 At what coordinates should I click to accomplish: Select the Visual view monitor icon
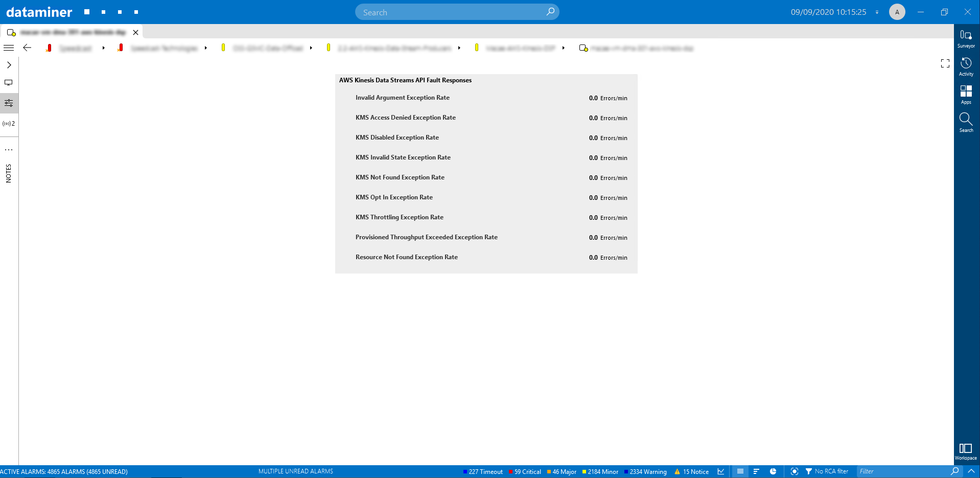coord(9,83)
